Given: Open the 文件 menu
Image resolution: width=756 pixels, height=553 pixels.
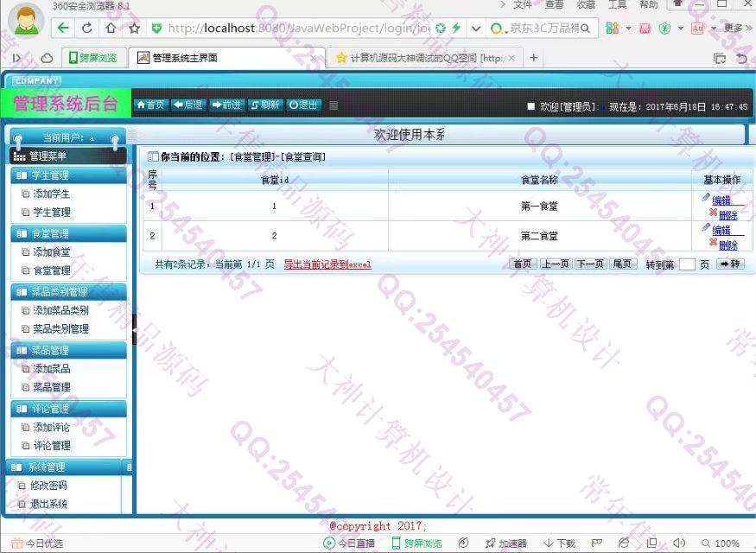Looking at the screenshot, I should point(523,5).
